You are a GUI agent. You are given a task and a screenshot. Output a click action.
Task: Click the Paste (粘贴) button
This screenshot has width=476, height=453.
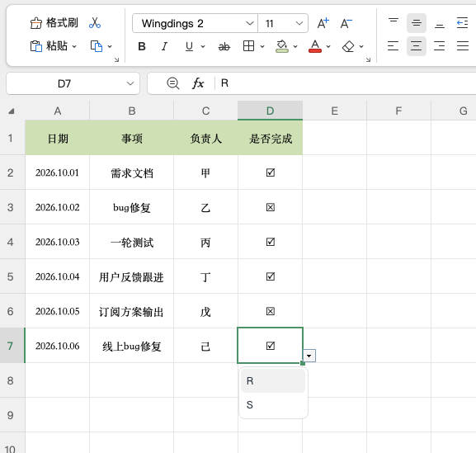(49, 46)
